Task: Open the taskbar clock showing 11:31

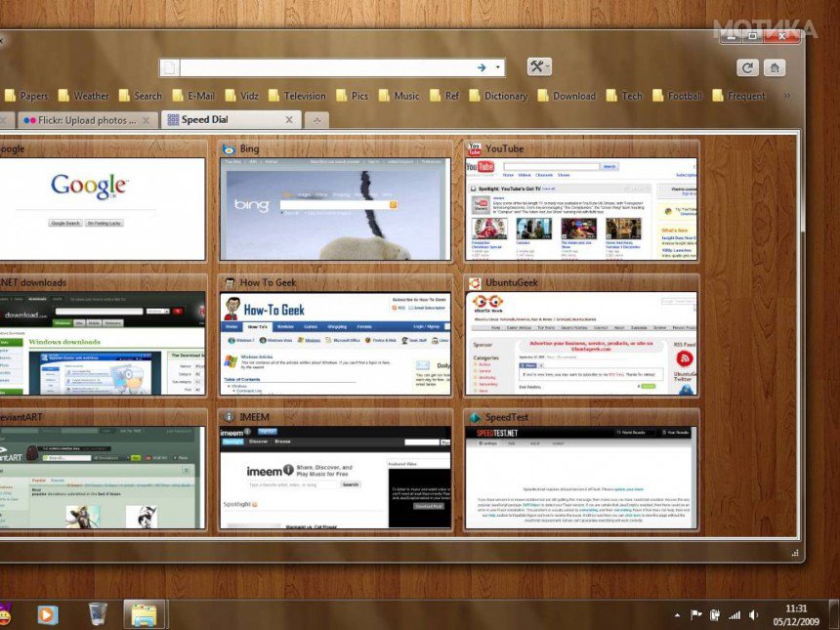Action: click(796, 615)
